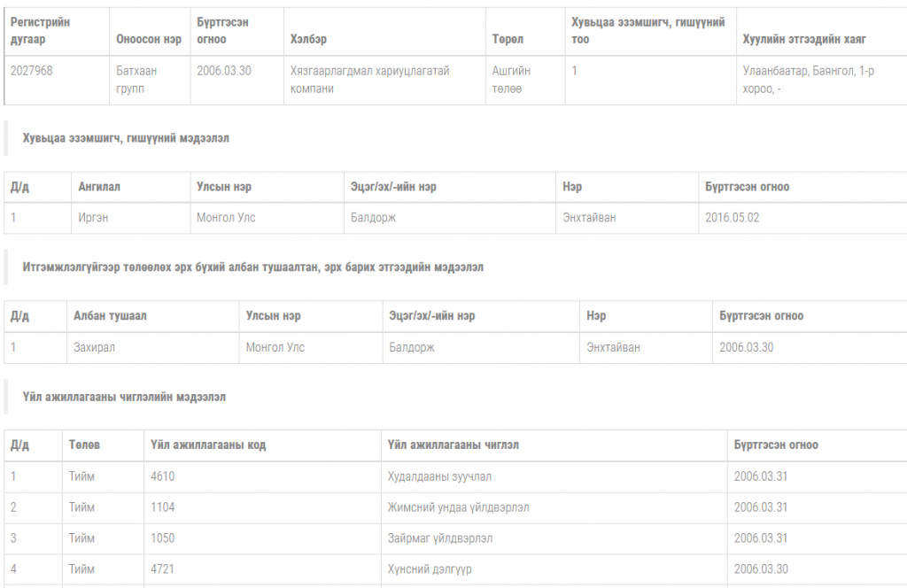Image resolution: width=907 pixels, height=588 pixels.
Task: Select the registration number 2027968 cell
Action: [x=57, y=80]
